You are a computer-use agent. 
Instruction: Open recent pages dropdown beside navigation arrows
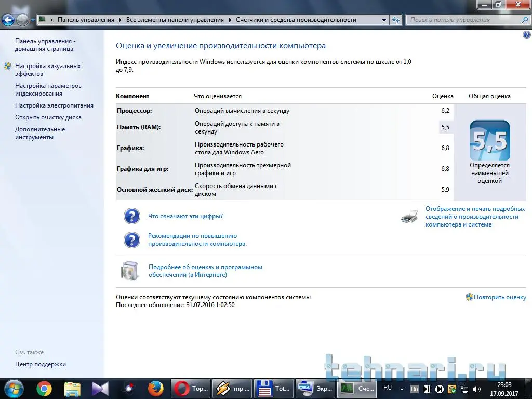[33, 20]
